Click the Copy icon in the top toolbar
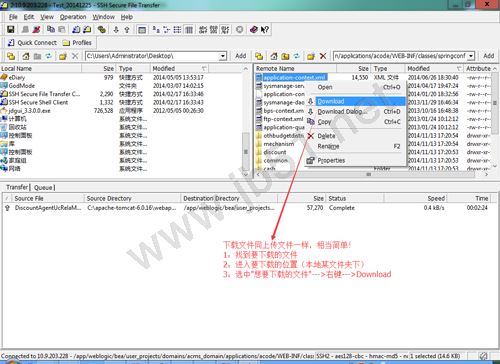Viewport: 500px width, 364px height. (x=51, y=30)
